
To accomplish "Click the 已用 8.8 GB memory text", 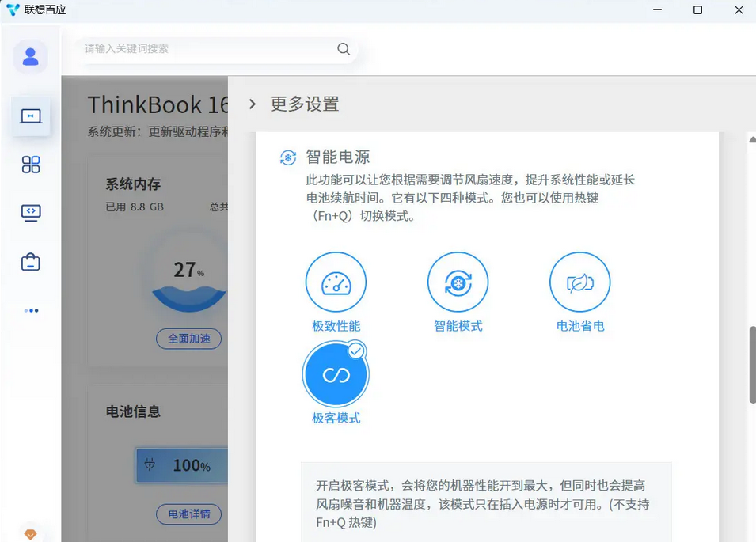I will (x=135, y=207).
